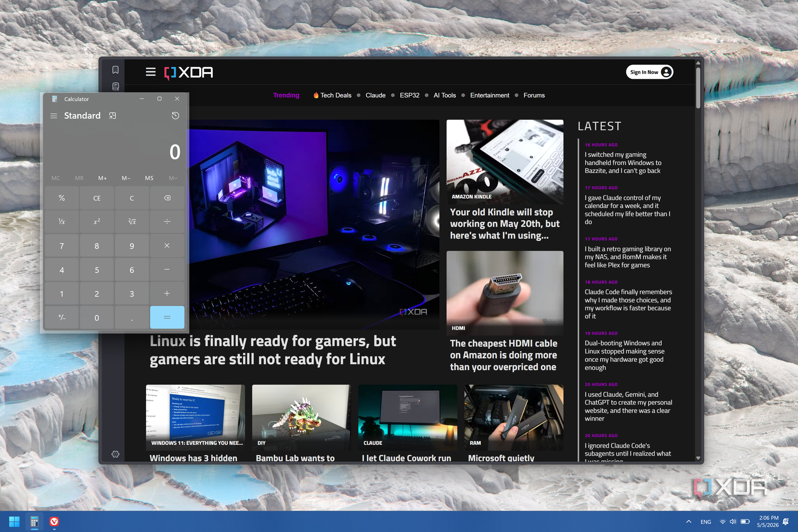798x532 pixels.
Task: Select the Entertainment nav item
Action: pos(490,95)
